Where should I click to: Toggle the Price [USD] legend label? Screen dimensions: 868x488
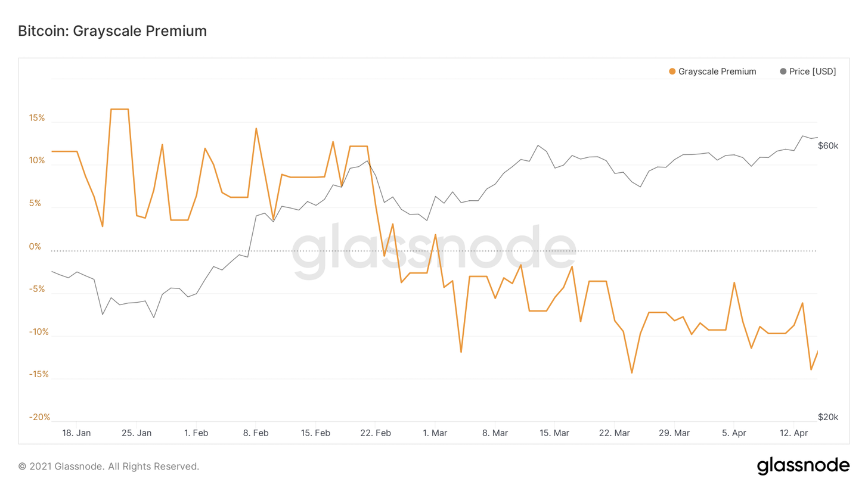(x=813, y=72)
